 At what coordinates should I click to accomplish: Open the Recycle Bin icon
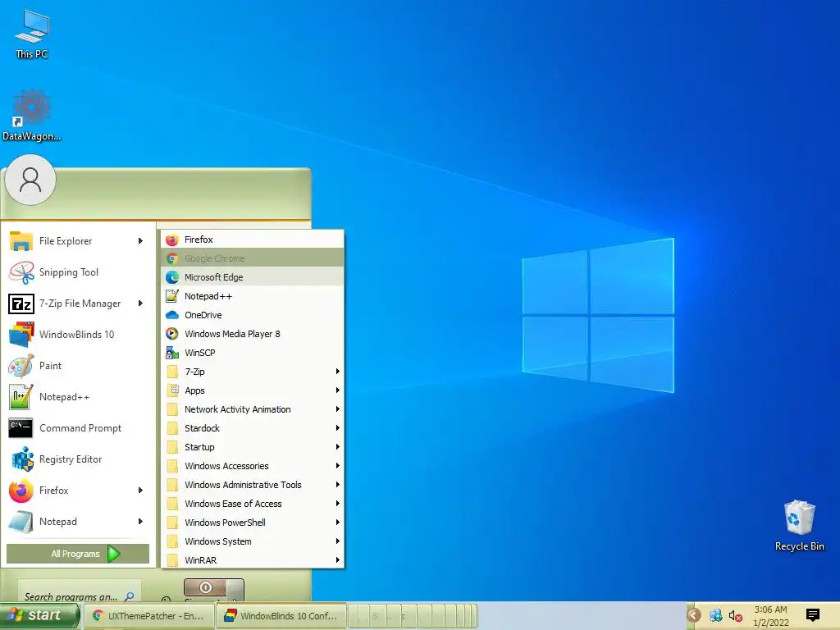[799, 526]
